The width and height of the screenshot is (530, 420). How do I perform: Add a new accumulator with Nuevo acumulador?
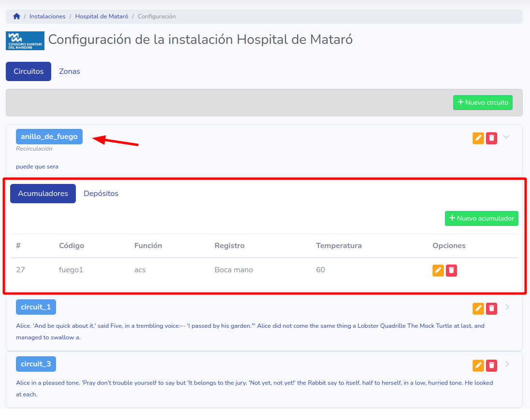(481, 218)
